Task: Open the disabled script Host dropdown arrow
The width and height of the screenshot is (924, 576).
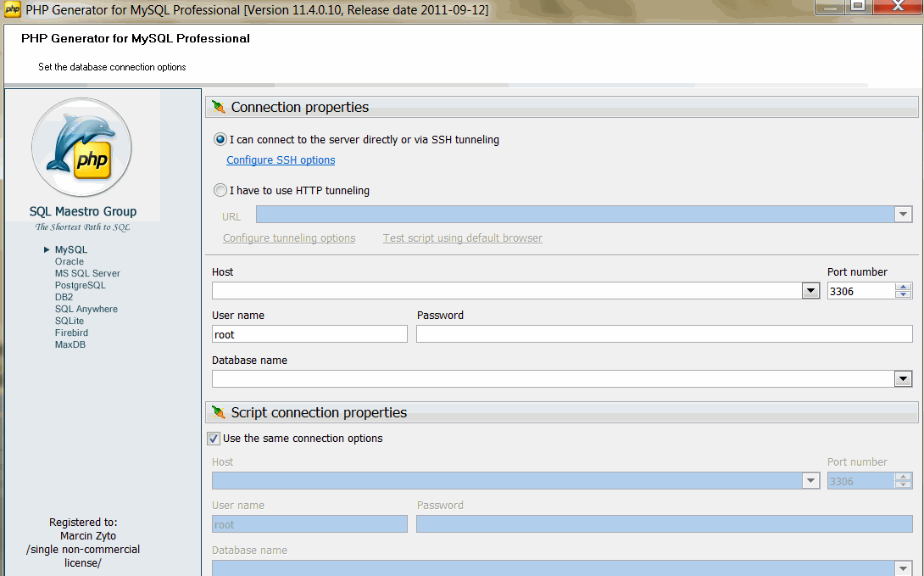Action: (810, 480)
